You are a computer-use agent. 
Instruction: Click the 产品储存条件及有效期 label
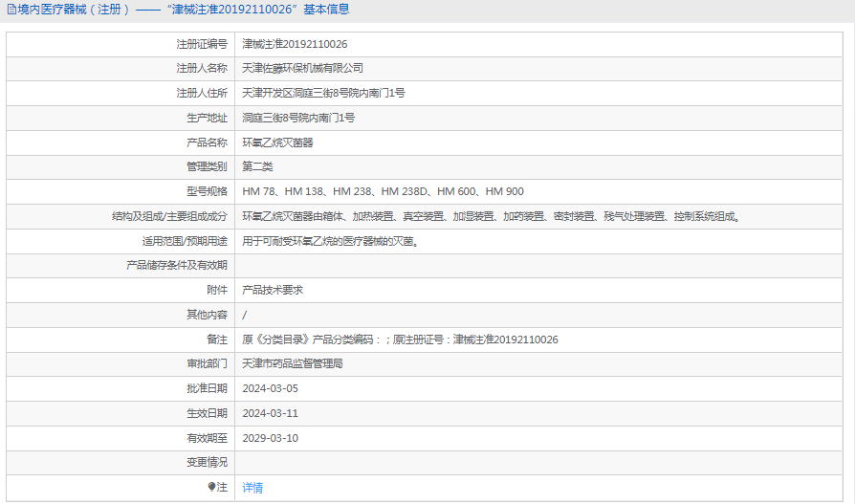point(177,265)
